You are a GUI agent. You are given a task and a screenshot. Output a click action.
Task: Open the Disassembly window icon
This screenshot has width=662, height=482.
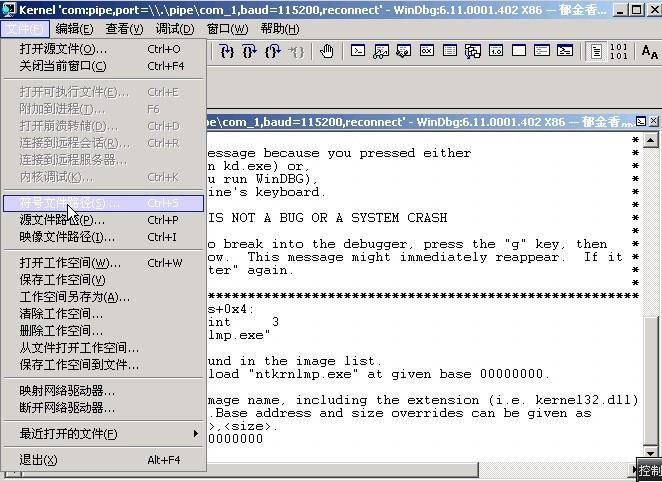point(496,51)
